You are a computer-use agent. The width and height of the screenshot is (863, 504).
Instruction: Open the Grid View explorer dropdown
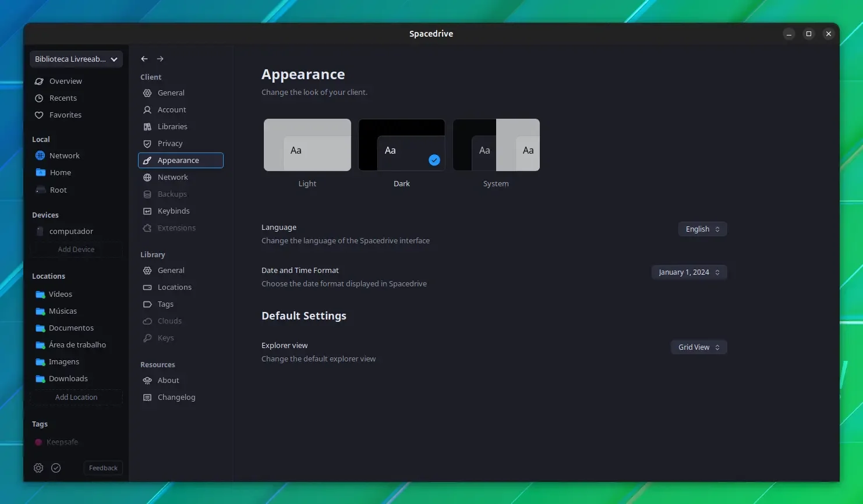(699, 347)
